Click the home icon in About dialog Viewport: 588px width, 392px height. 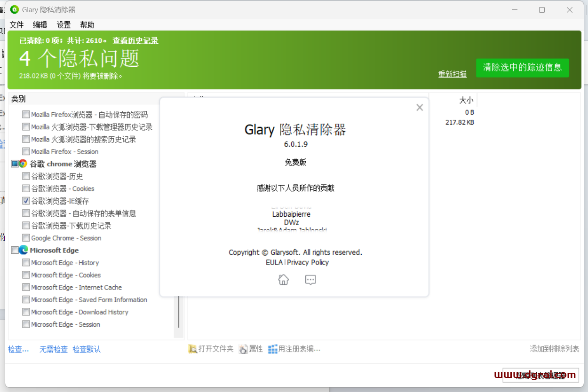tap(283, 280)
